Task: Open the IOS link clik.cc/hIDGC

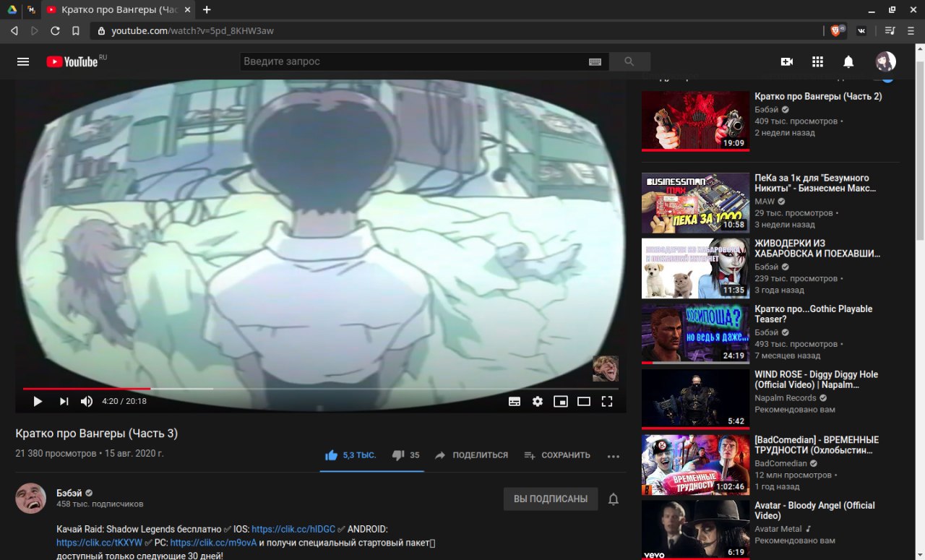Action: click(293, 529)
